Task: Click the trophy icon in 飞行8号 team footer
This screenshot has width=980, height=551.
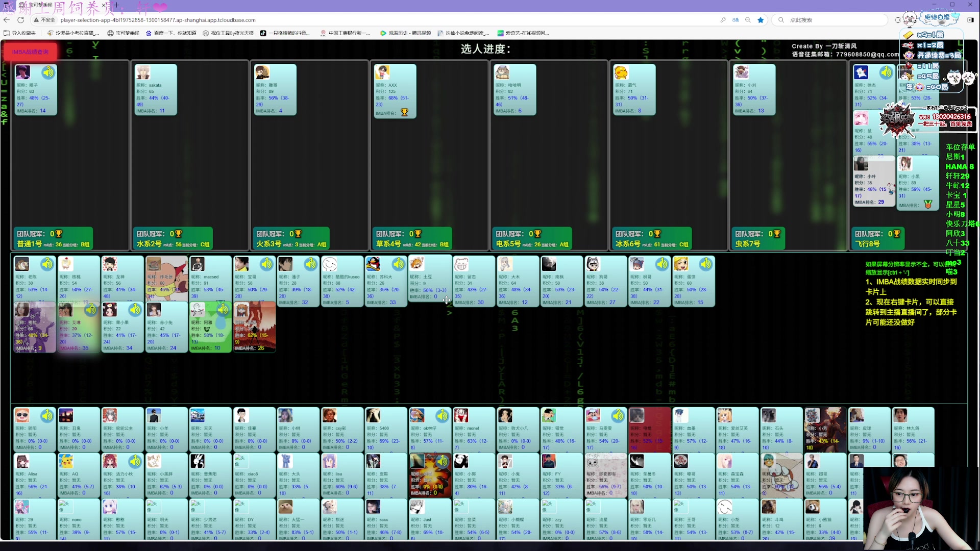Action: [x=897, y=234]
